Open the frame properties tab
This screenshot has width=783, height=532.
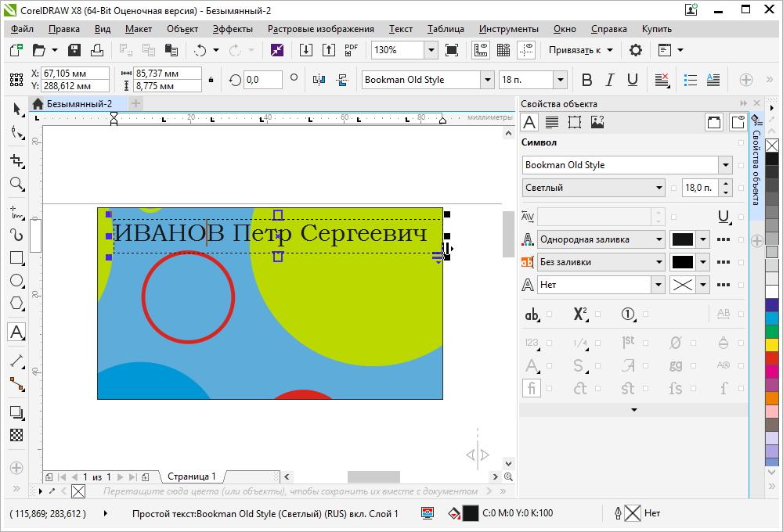pos(574,122)
